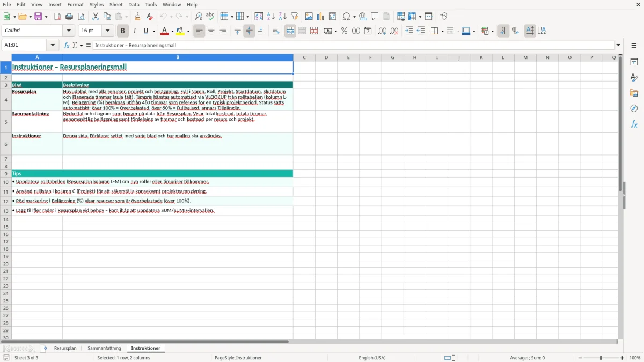This screenshot has height=362, width=644.
Task: Open the Function Wizard fx icon
Action: [67, 46]
